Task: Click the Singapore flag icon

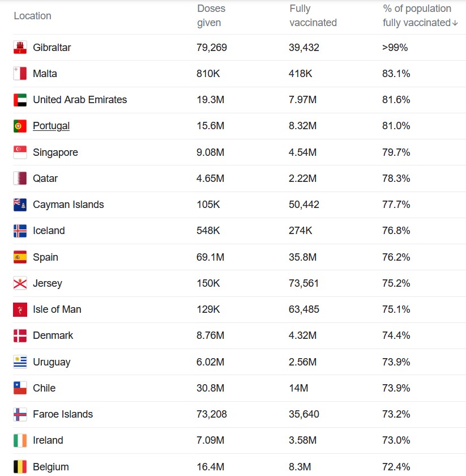Action: pyautogui.click(x=20, y=152)
